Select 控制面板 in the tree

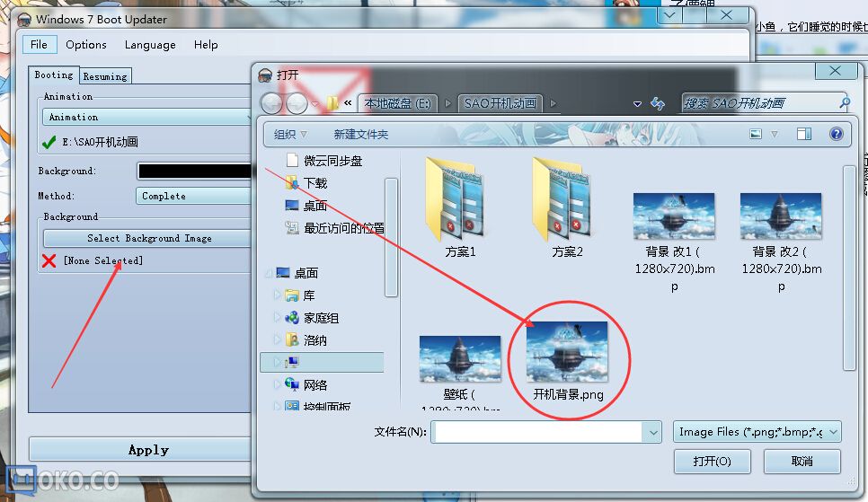pyautogui.click(x=326, y=406)
